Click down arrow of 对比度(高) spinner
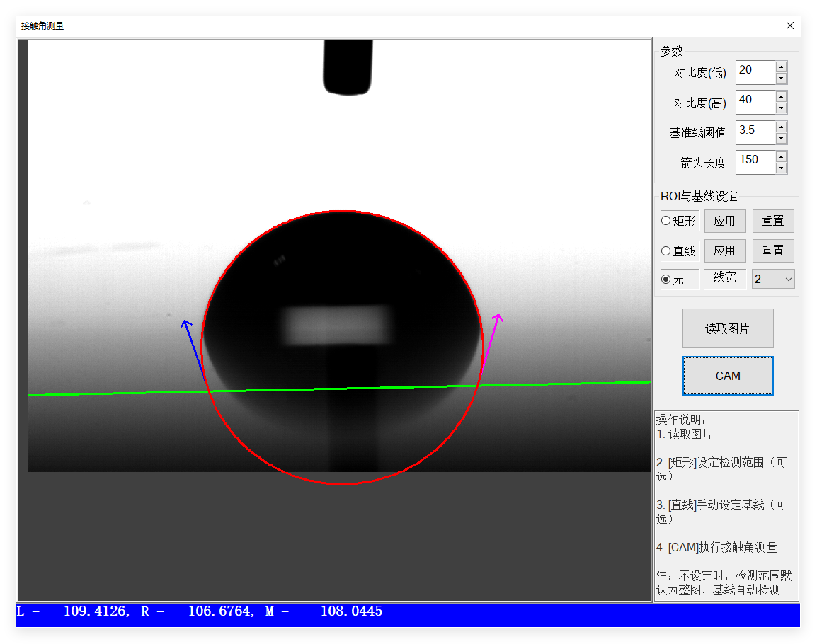Image resolution: width=817 pixels, height=644 pixels. [781, 108]
